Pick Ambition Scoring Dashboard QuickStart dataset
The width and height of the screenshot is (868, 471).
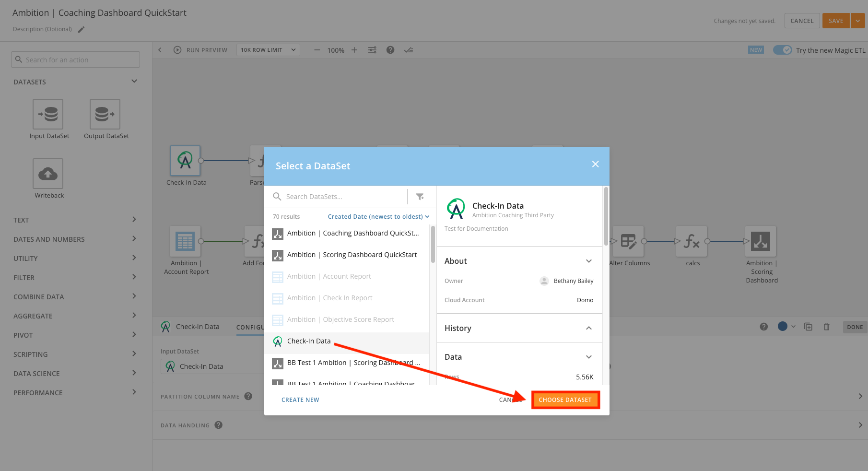[x=347, y=255]
